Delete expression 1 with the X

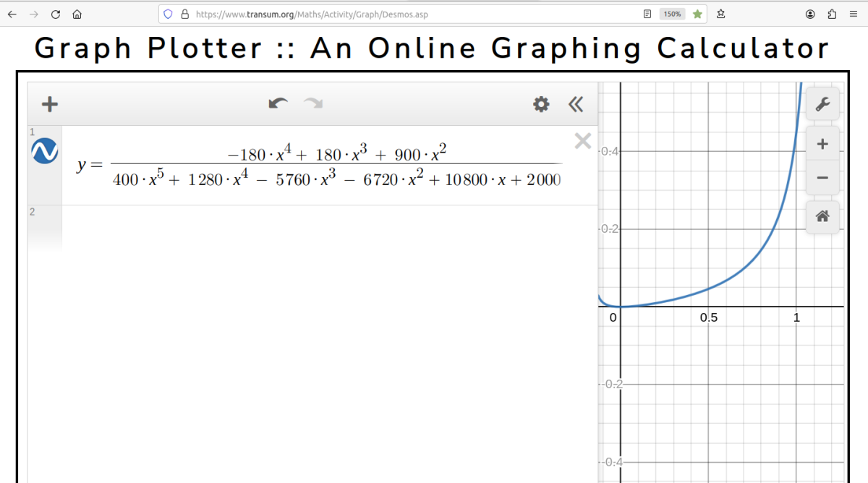582,141
